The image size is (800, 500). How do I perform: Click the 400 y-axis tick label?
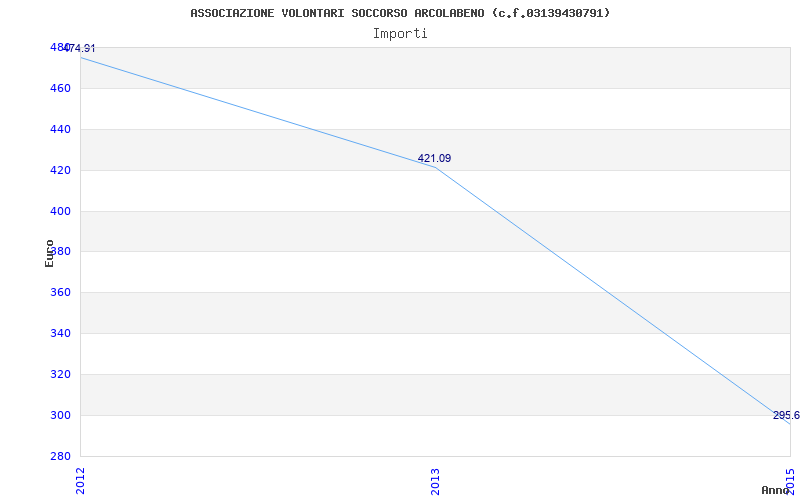point(59,211)
